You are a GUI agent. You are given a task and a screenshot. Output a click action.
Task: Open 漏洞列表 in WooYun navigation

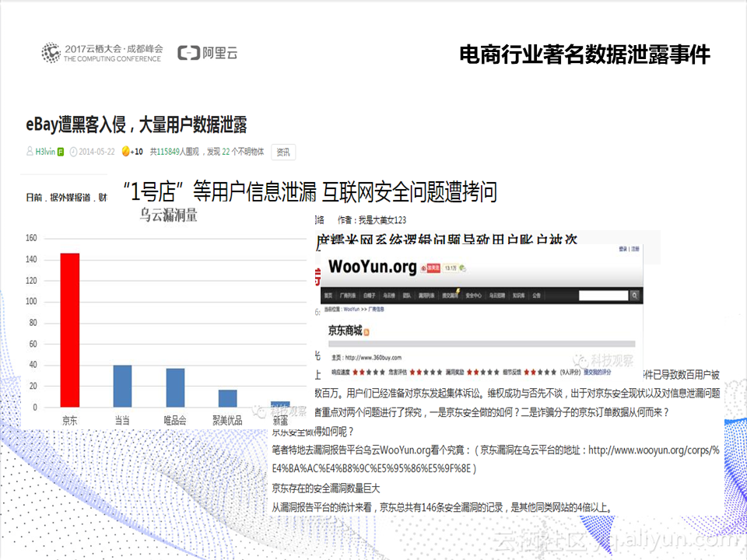(x=426, y=296)
